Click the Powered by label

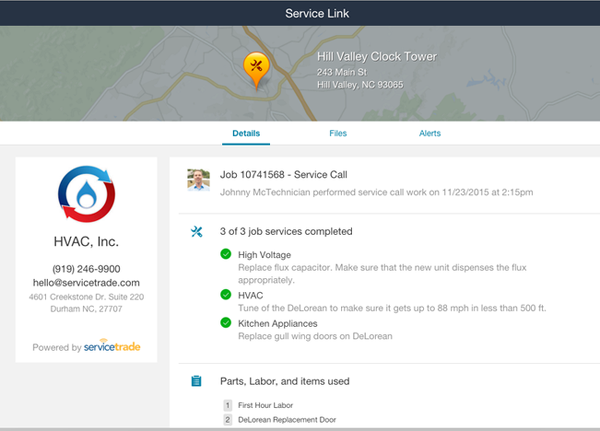click(57, 348)
